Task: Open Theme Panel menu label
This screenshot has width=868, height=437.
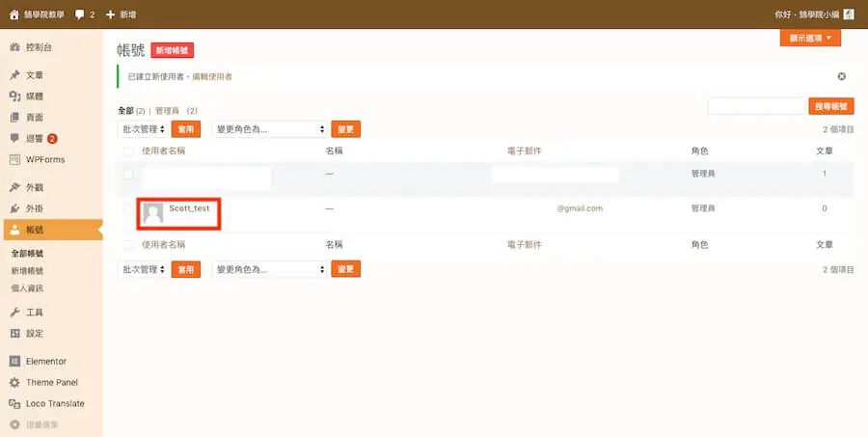Action: coord(52,382)
